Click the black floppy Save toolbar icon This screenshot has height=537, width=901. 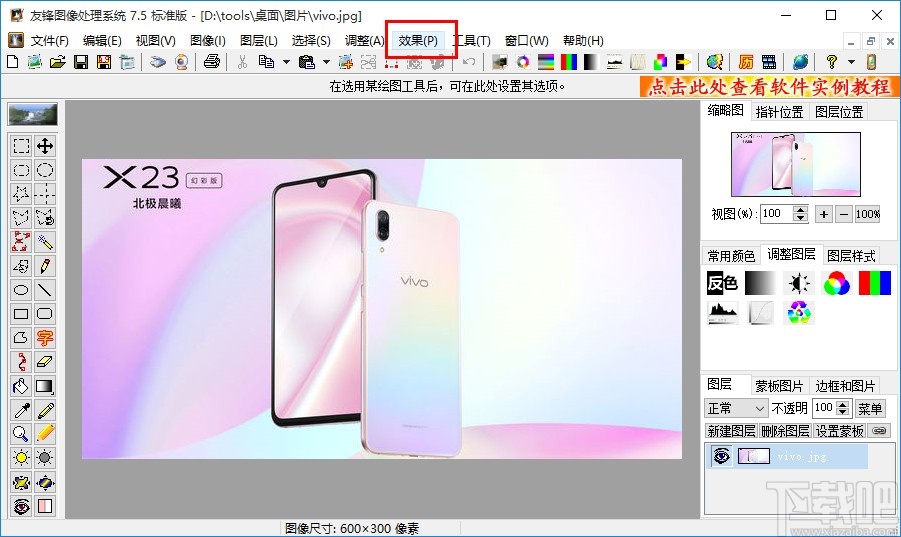coord(80,61)
